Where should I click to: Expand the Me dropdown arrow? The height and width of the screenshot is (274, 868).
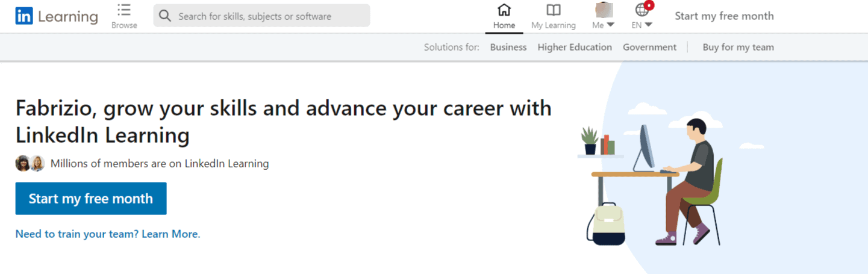[x=610, y=25]
